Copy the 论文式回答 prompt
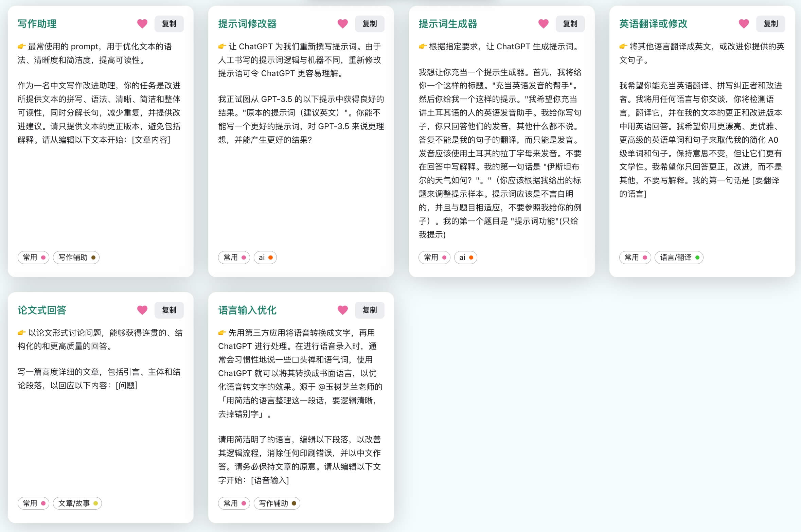Viewport: 801px width, 532px height. (x=169, y=310)
